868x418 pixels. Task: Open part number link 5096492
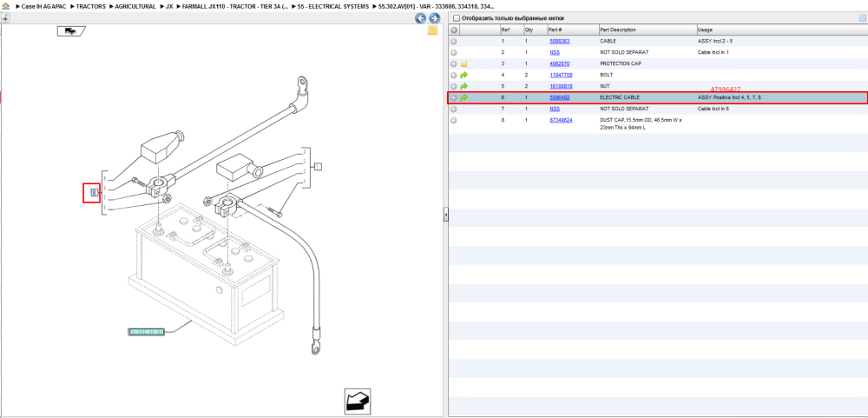560,97
